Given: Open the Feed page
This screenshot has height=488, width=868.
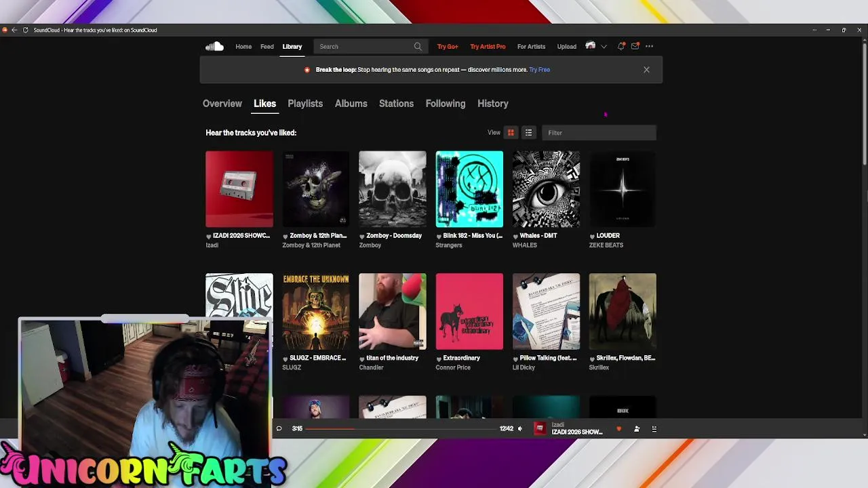Looking at the screenshot, I should pos(267,47).
